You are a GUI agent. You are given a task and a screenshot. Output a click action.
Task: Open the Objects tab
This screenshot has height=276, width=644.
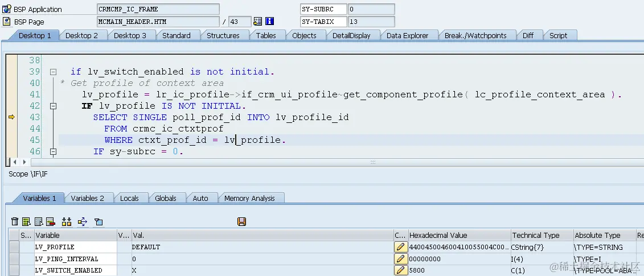click(304, 35)
